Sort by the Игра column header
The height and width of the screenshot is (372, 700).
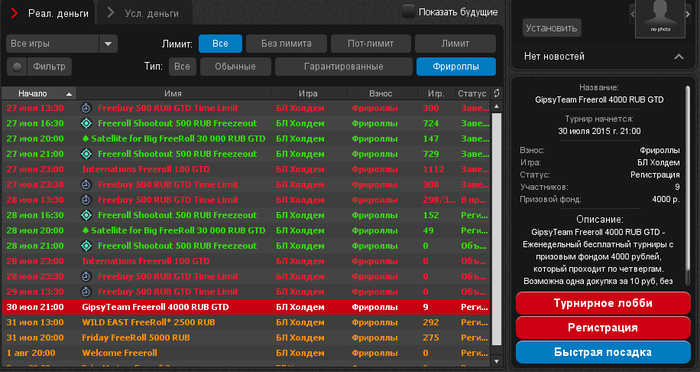coord(308,93)
